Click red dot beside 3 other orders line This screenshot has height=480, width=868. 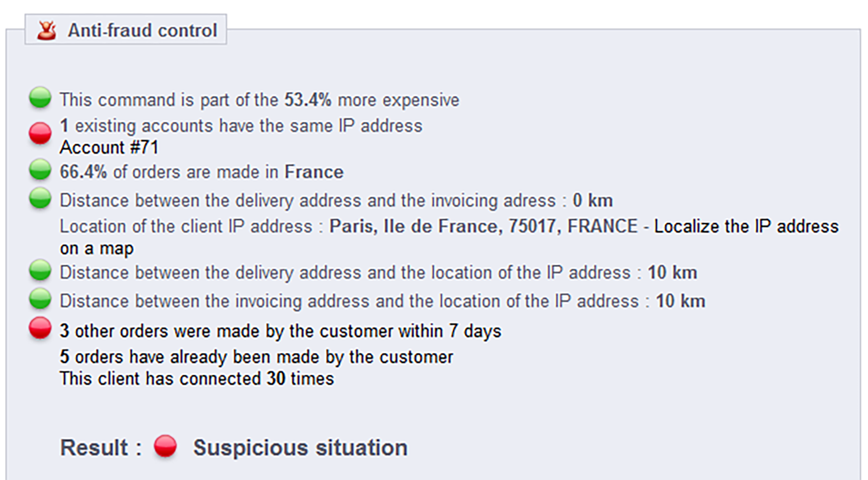click(40, 328)
